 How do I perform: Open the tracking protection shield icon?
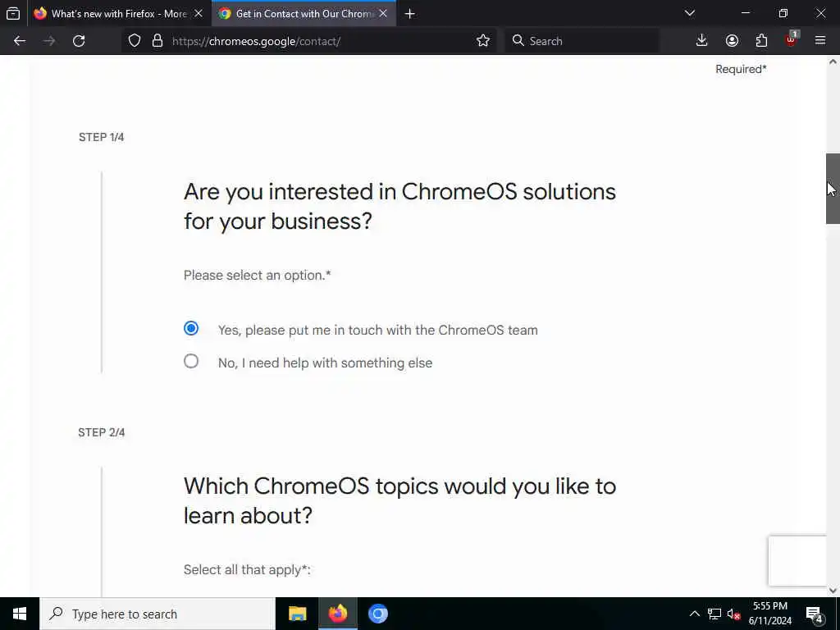[135, 41]
